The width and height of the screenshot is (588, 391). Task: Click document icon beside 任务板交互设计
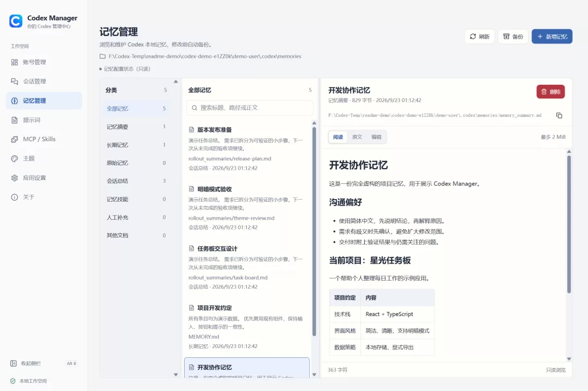(191, 249)
